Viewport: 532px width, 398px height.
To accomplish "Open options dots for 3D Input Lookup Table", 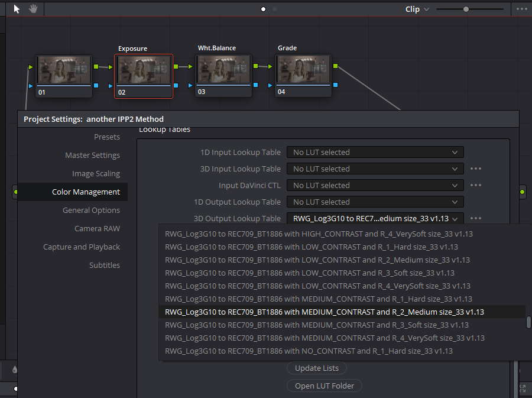I will [476, 169].
